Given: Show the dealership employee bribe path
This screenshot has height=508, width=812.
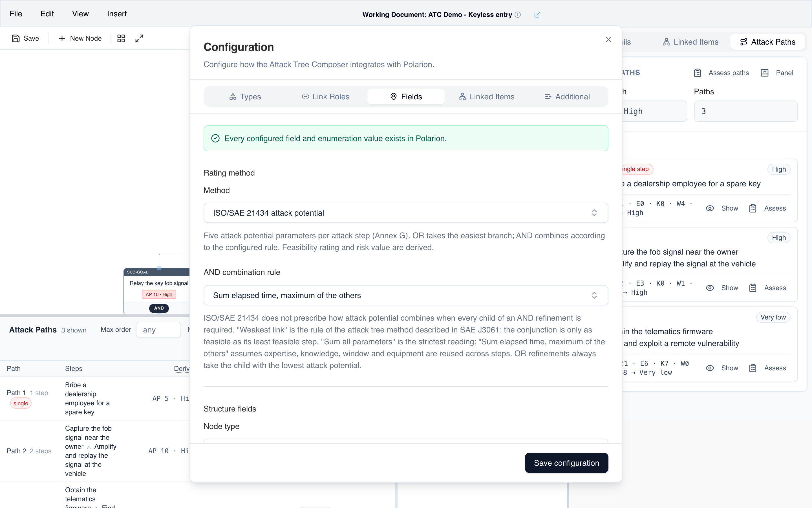Looking at the screenshot, I should pyautogui.click(x=722, y=208).
